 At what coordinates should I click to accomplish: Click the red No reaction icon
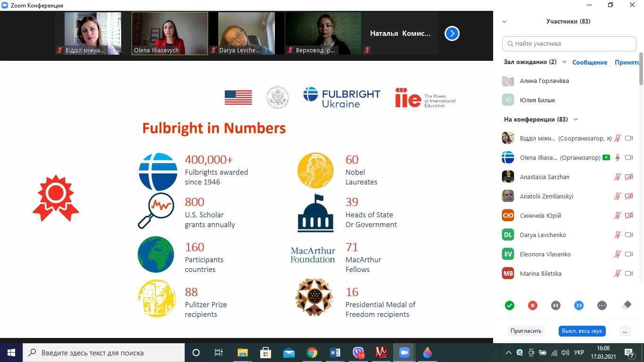click(533, 305)
